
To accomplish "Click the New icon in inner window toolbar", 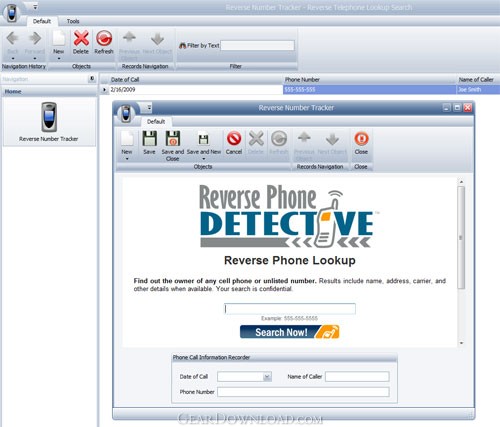I will pos(127,138).
